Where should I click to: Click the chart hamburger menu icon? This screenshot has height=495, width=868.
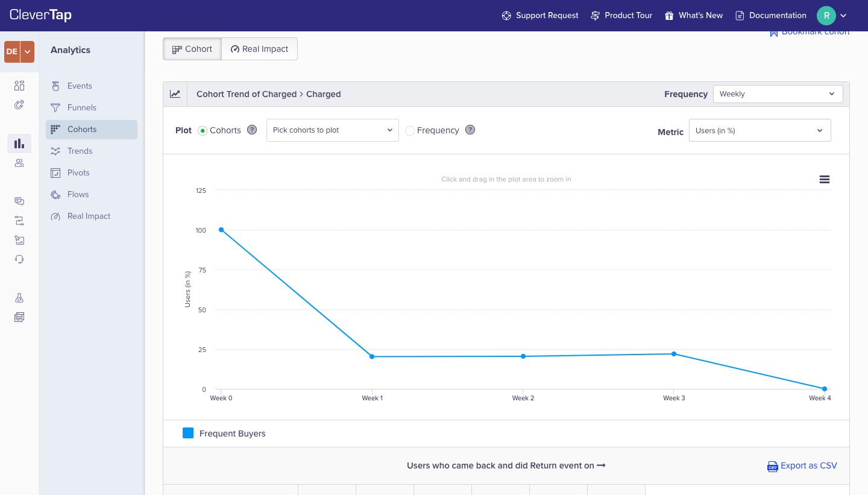click(824, 180)
